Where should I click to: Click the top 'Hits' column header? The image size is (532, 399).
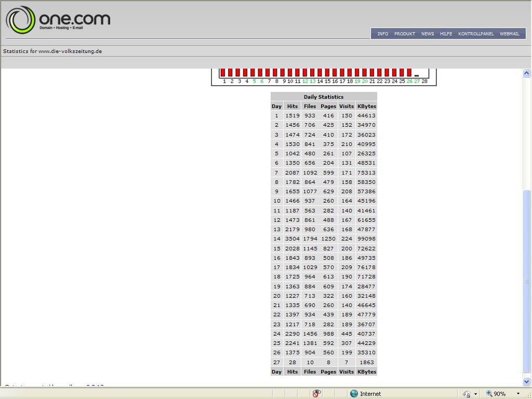[x=292, y=106]
